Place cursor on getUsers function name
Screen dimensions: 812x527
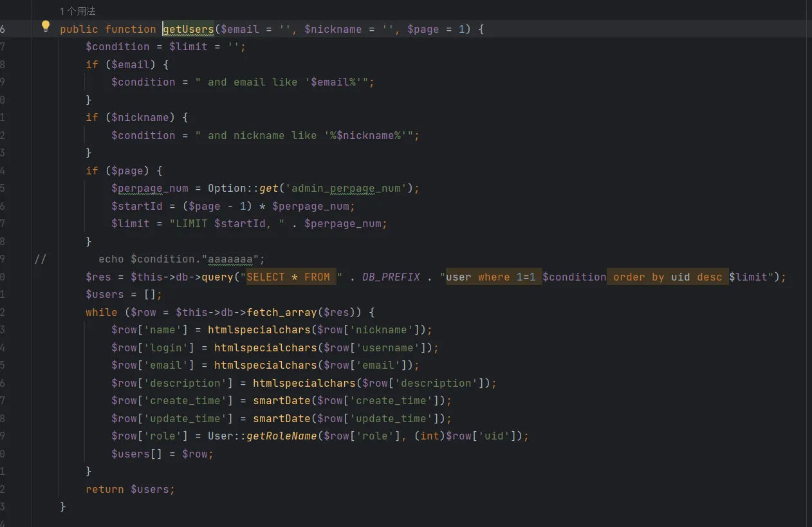point(188,29)
